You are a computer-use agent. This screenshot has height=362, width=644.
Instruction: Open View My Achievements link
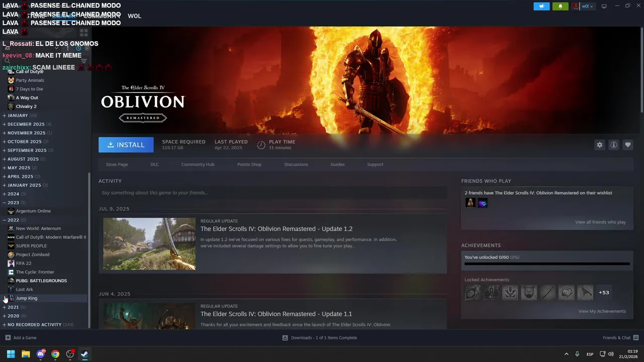602,311
